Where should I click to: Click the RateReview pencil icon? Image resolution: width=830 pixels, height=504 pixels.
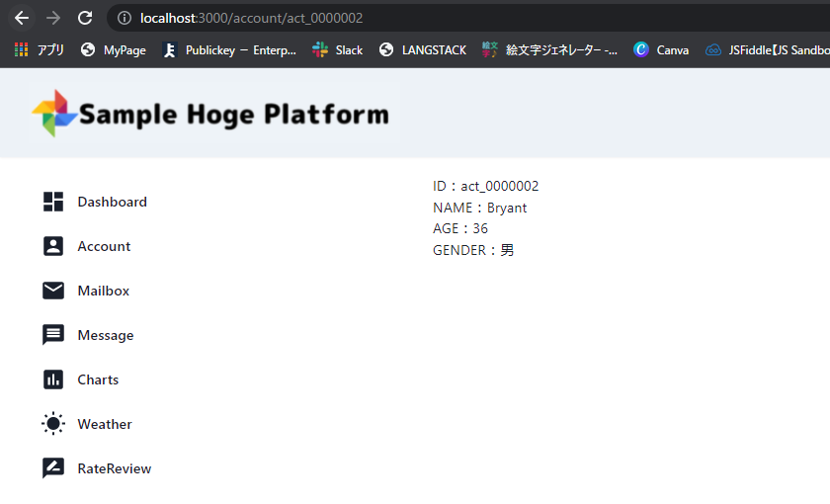coord(53,468)
